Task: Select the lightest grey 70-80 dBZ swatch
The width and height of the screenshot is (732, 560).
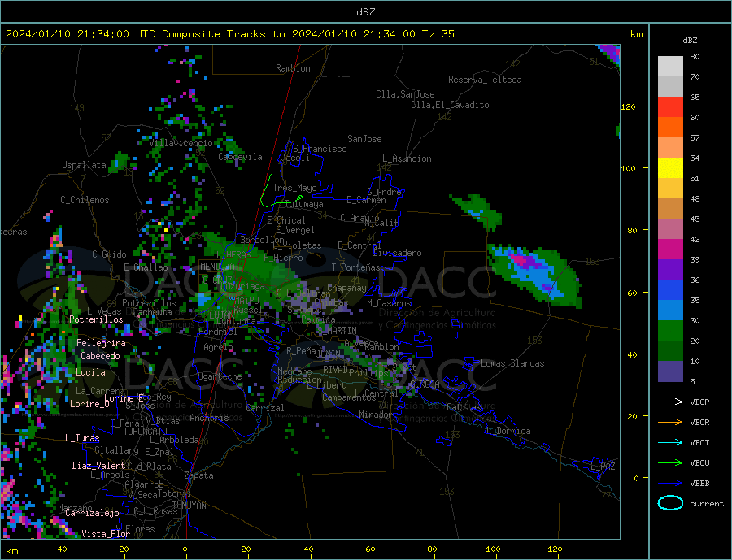Action: (670, 67)
